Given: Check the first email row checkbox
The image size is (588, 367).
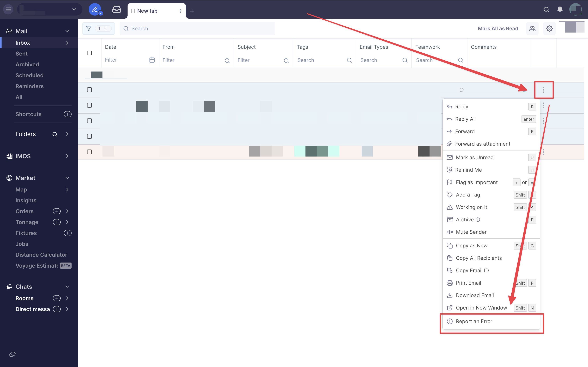Looking at the screenshot, I should [x=89, y=90].
